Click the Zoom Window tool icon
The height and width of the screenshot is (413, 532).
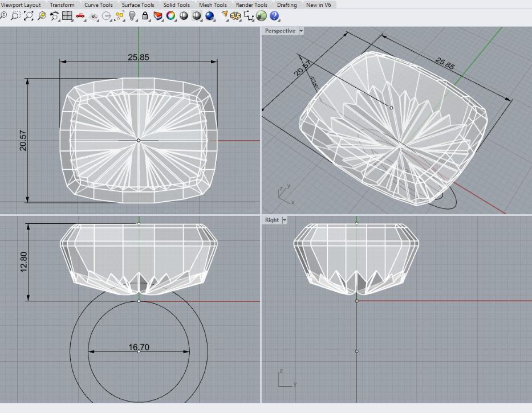pos(16,16)
